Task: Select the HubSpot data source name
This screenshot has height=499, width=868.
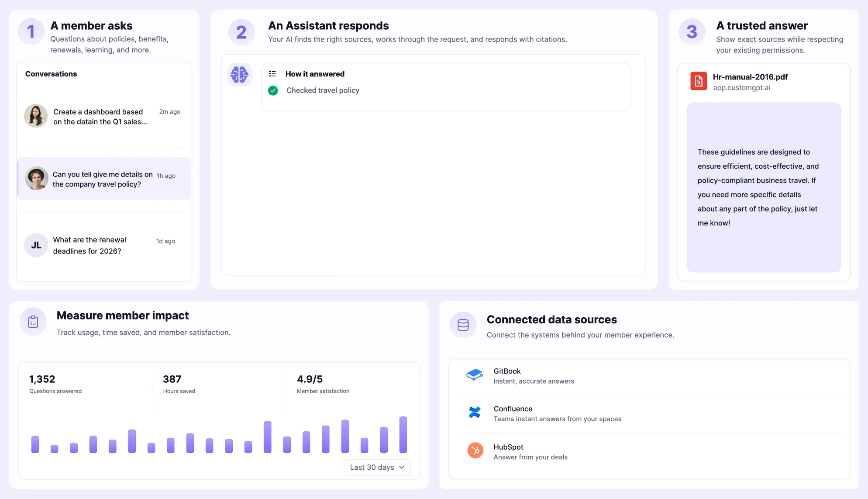Action: point(508,447)
